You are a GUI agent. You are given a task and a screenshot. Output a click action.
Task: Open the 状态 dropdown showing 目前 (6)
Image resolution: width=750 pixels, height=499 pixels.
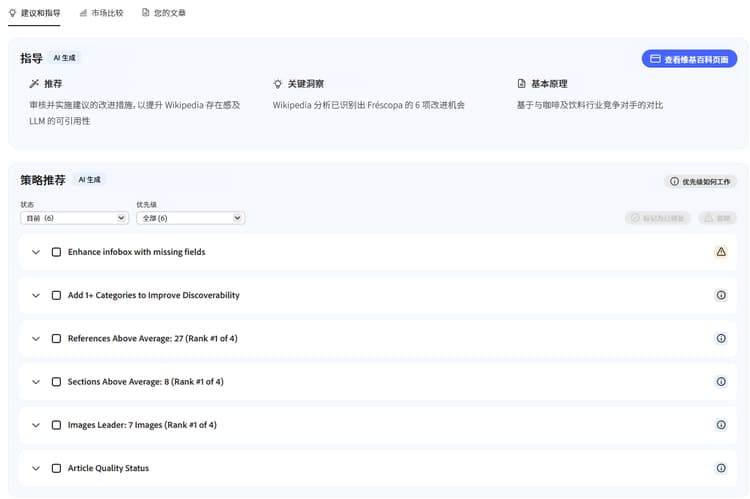[x=74, y=218]
